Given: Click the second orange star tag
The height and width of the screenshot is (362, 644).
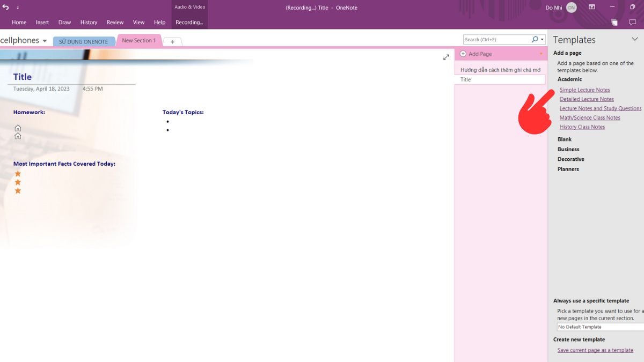Looking at the screenshot, I should 18,182.
